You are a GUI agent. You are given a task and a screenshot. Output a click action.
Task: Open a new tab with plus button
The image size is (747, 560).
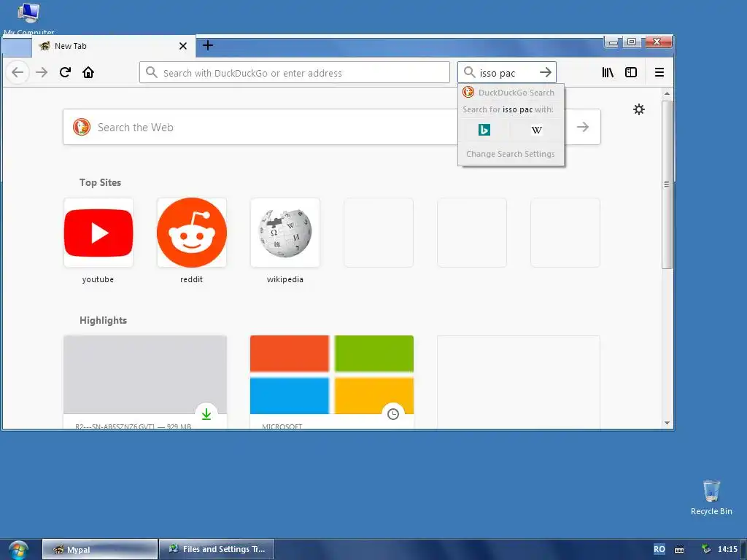pyautogui.click(x=208, y=46)
